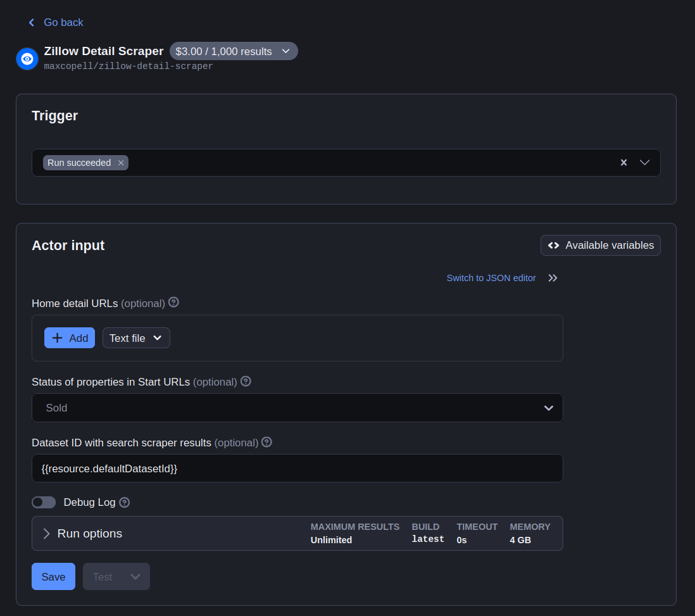695x616 pixels.
Task: Switch to JSON editor
Action: coord(491,278)
